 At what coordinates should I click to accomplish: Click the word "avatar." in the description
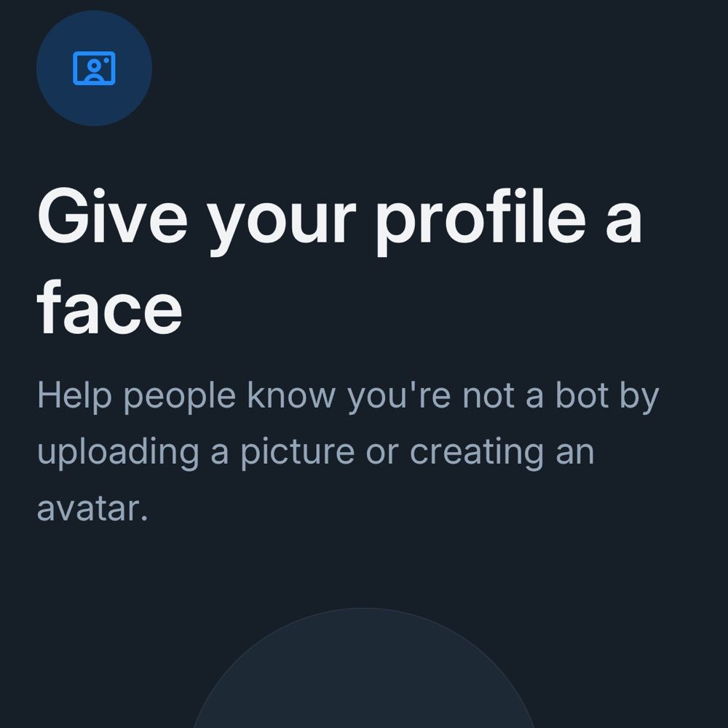point(92,509)
